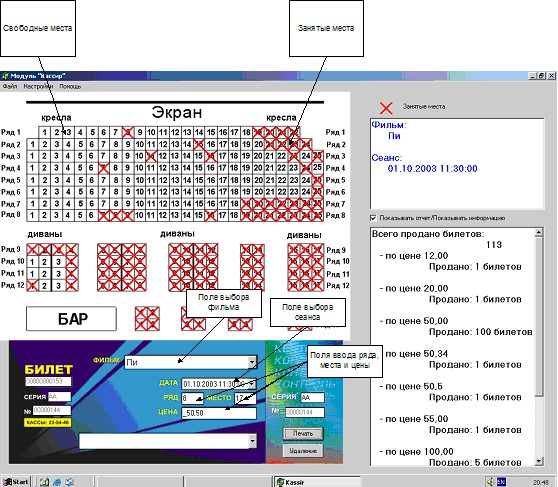Open the Настройки menu
The image size is (558, 487).
[x=38, y=86]
